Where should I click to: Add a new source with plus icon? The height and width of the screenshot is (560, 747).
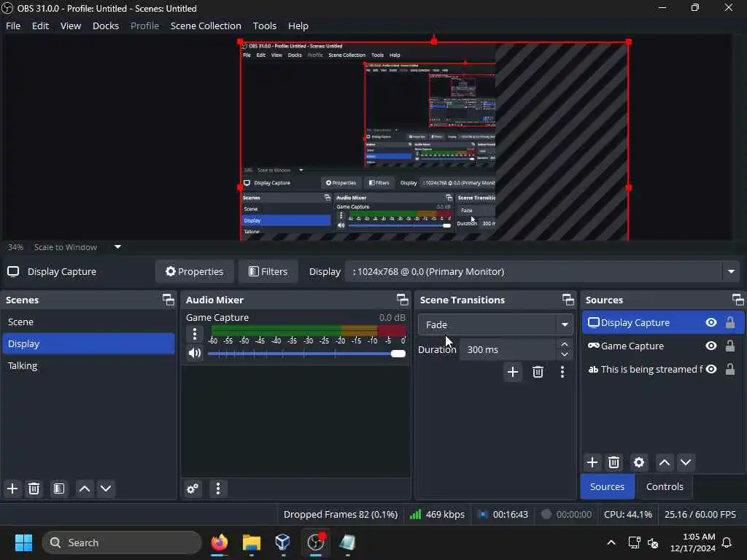[x=592, y=462]
